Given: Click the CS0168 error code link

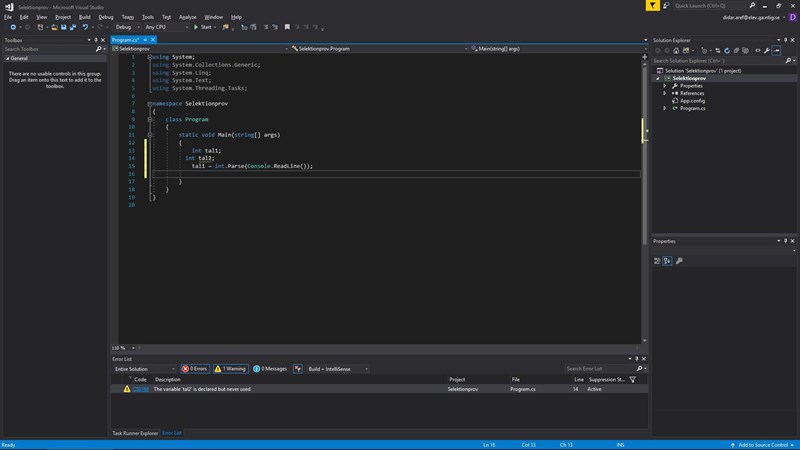Looking at the screenshot, I should pyautogui.click(x=141, y=389).
